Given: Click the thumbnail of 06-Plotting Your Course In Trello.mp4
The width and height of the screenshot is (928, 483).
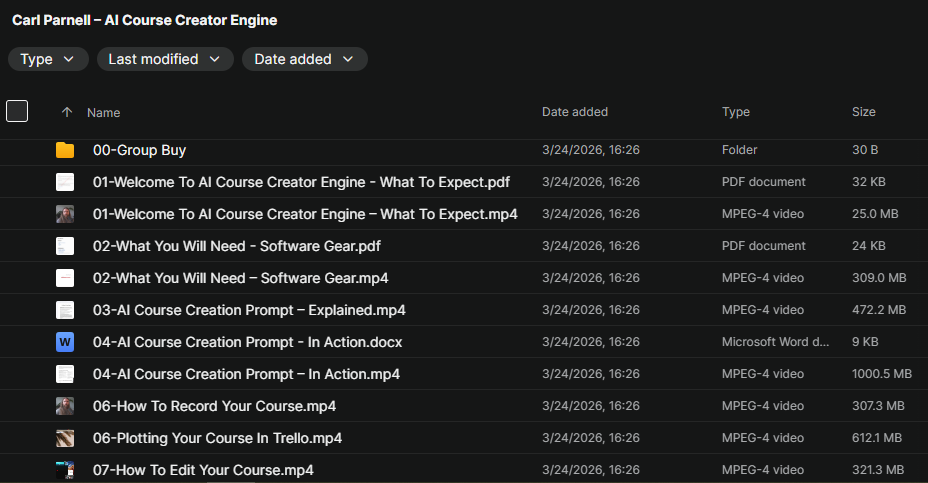Looking at the screenshot, I should 65,438.
